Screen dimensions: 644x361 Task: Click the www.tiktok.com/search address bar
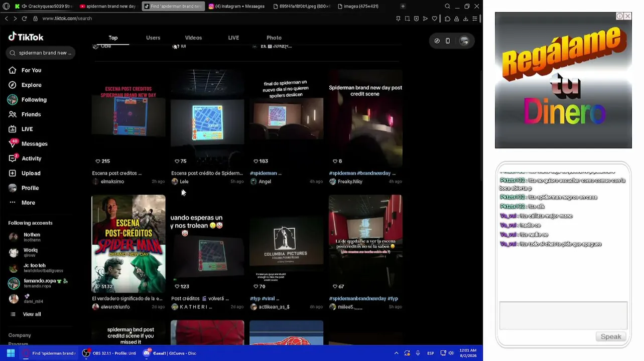pyautogui.click(x=67, y=19)
